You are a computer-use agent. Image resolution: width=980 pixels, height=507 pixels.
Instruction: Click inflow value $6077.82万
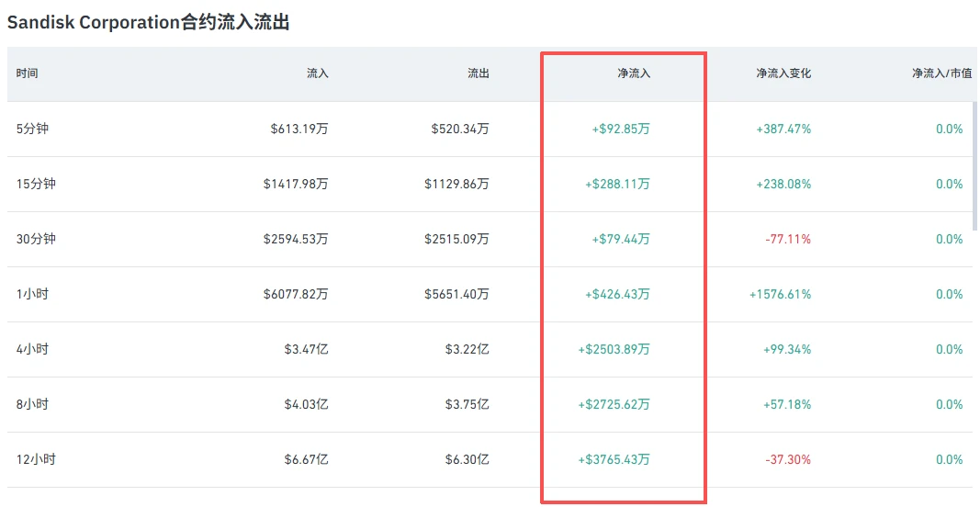point(296,294)
